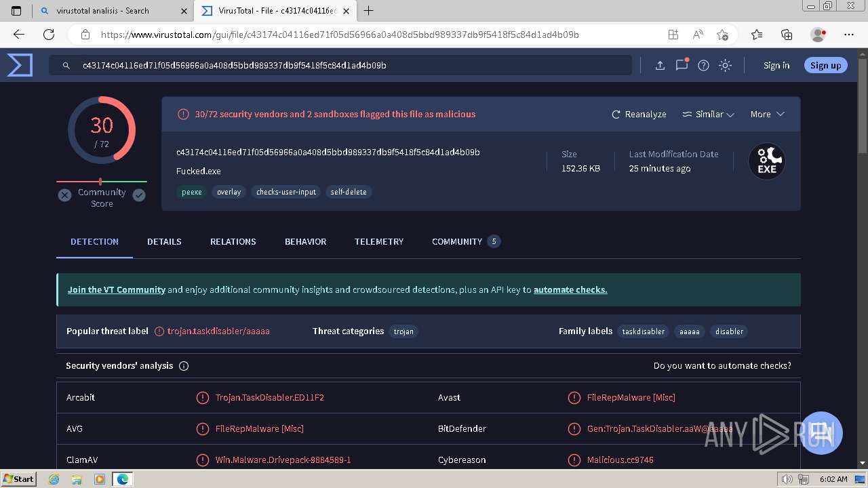
Task: Click the info icon beside Security vendors' analysis
Action: (x=184, y=366)
